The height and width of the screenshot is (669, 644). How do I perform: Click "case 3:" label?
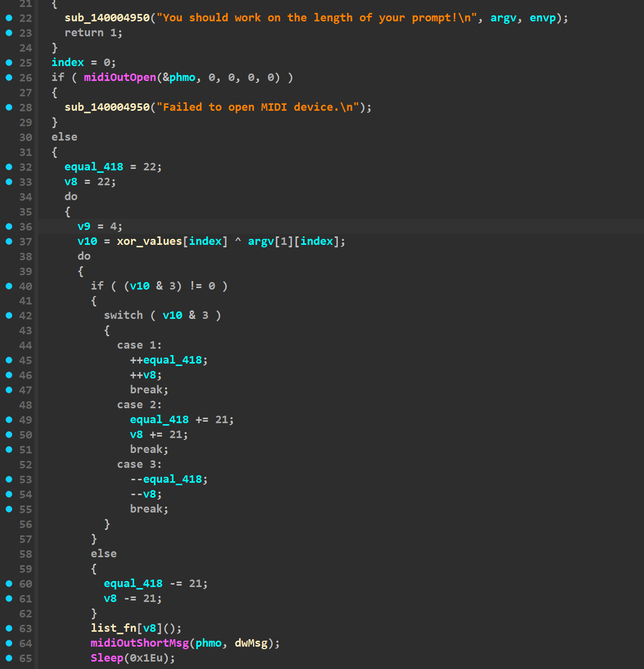[140, 464]
